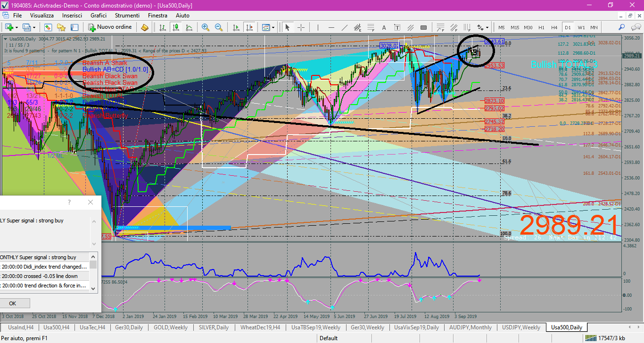Click the Nuovo ordine button
This screenshot has width=644, height=343.
pos(110,27)
